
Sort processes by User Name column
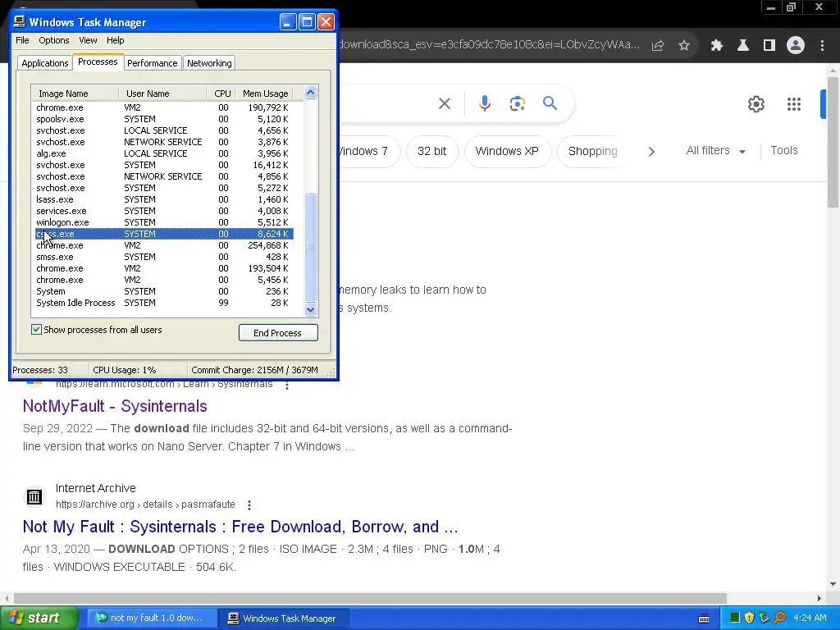coord(162,94)
